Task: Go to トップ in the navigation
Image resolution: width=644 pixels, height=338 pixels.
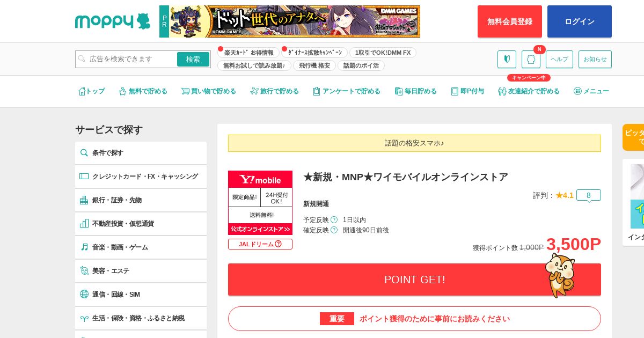Action: pyautogui.click(x=91, y=91)
